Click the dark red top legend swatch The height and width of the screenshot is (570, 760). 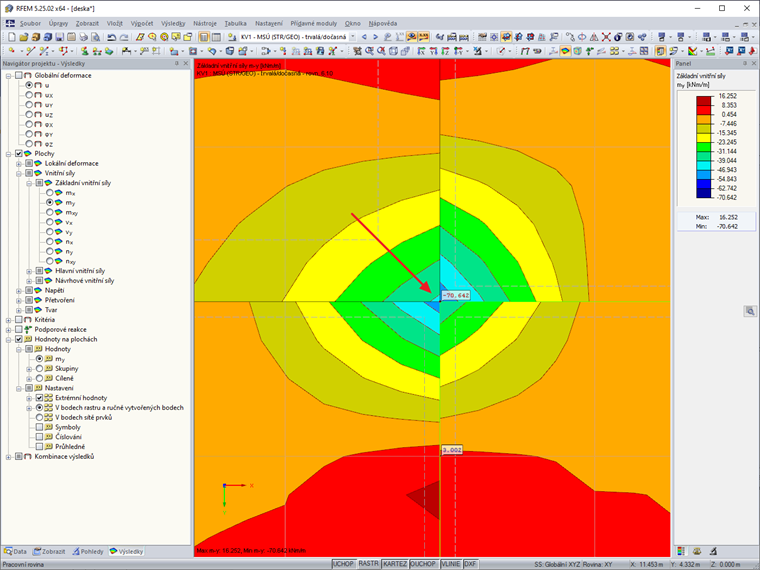click(x=703, y=100)
